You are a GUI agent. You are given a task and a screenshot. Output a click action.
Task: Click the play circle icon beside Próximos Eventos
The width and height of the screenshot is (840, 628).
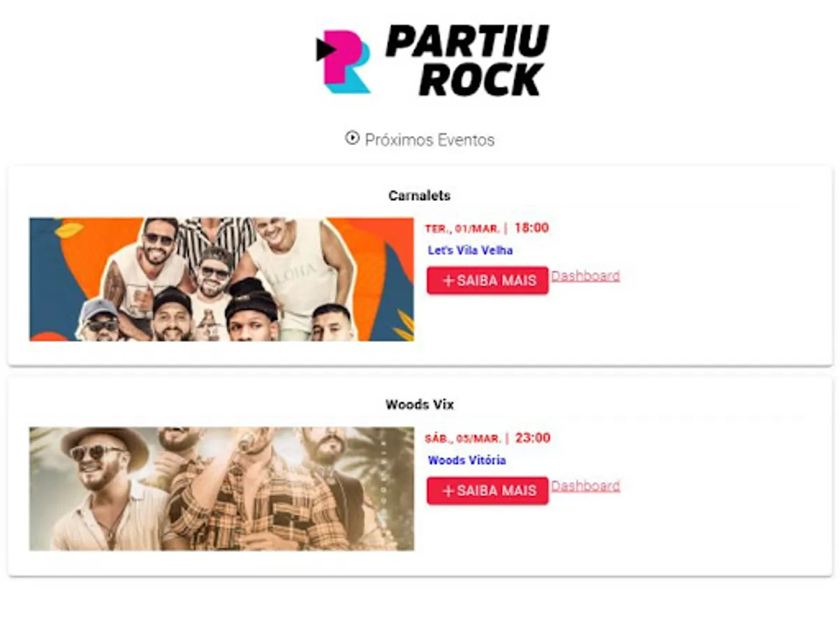pos(352,138)
